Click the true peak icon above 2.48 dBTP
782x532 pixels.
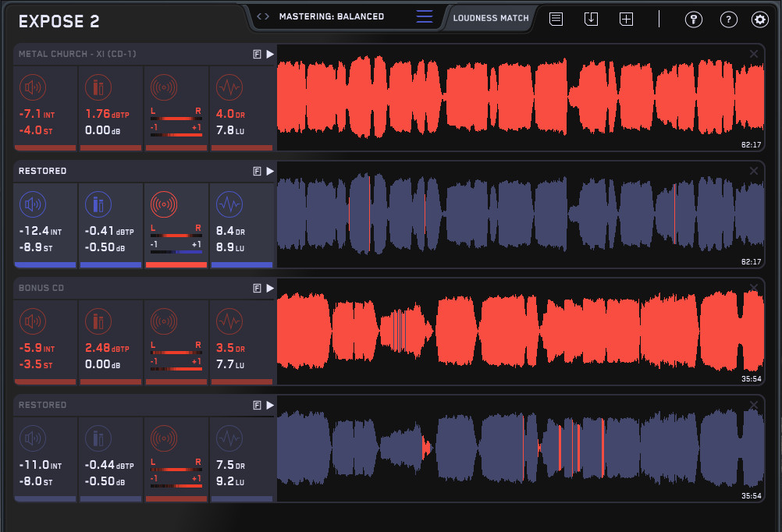click(x=98, y=321)
